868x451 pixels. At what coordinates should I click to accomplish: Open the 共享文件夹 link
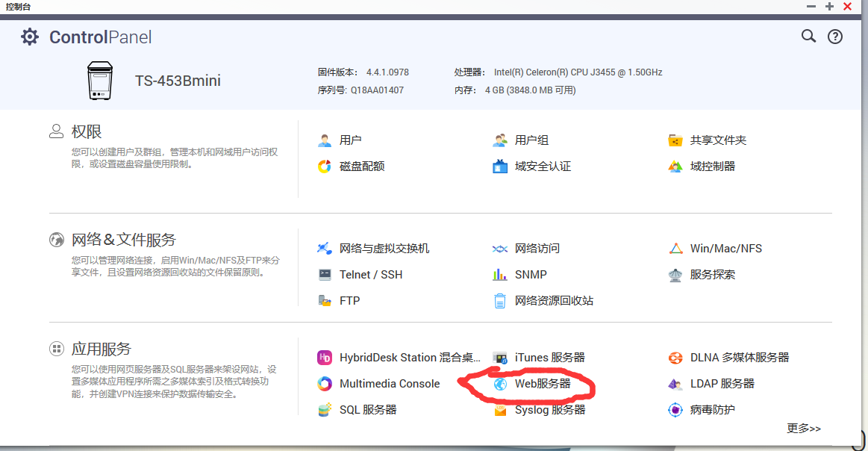tap(718, 140)
